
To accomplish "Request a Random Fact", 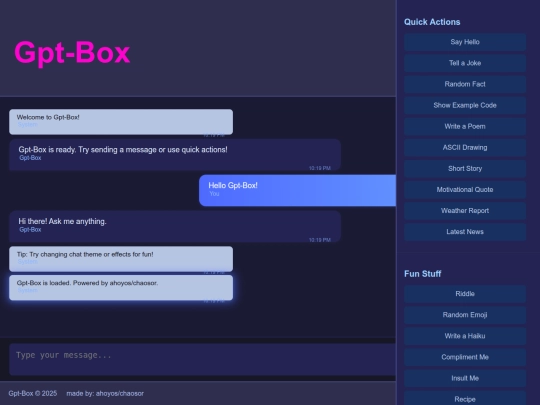I will pyautogui.click(x=465, y=84).
